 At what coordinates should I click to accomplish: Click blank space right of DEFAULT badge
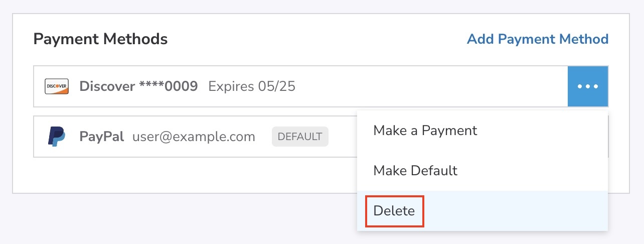click(342, 137)
